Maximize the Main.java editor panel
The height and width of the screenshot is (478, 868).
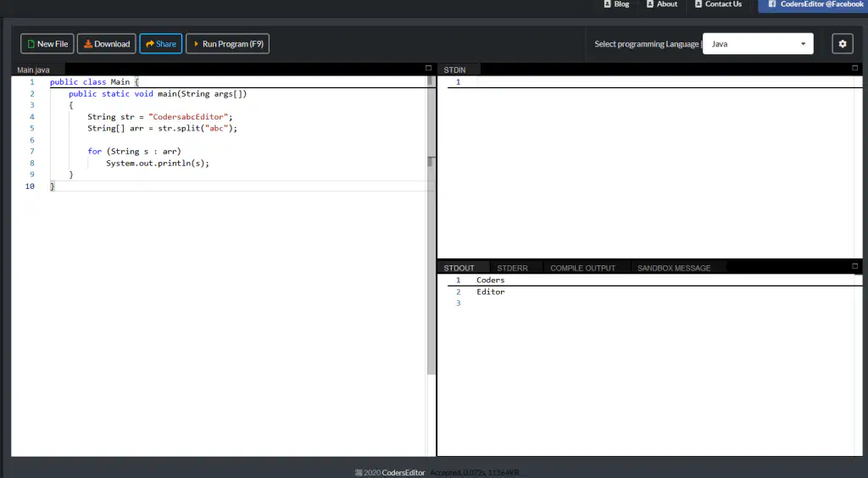point(428,68)
